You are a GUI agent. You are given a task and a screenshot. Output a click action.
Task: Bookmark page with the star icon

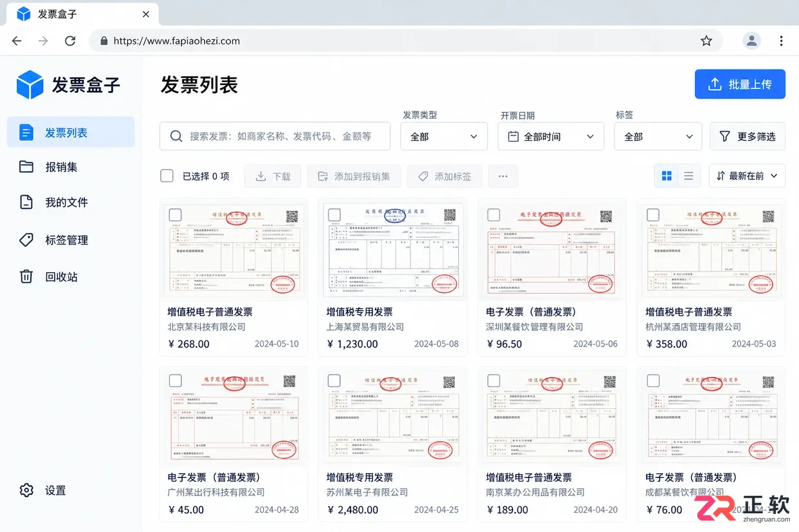pos(706,41)
